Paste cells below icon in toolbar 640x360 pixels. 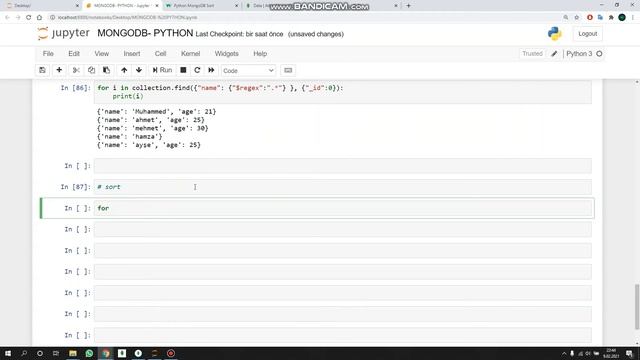coord(107,70)
